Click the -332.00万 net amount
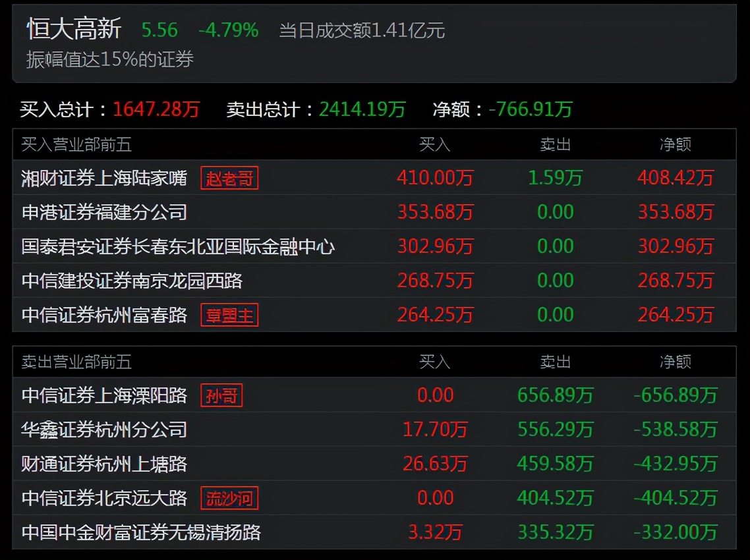This screenshot has height=560, width=750. click(676, 532)
